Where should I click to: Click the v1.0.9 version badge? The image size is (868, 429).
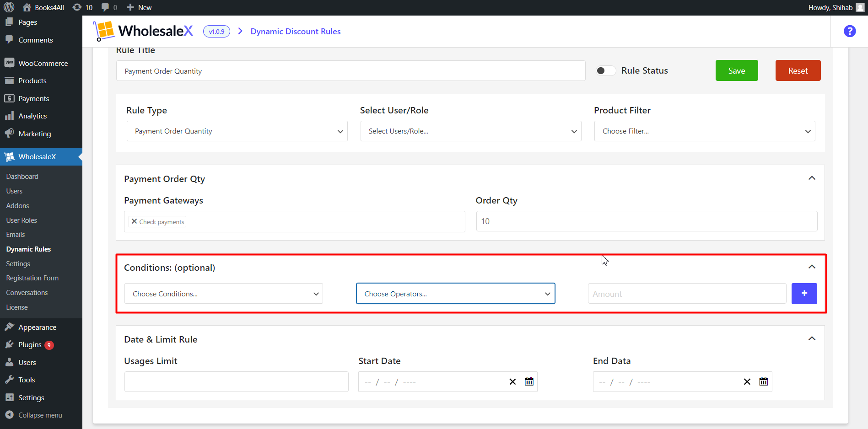pos(216,32)
